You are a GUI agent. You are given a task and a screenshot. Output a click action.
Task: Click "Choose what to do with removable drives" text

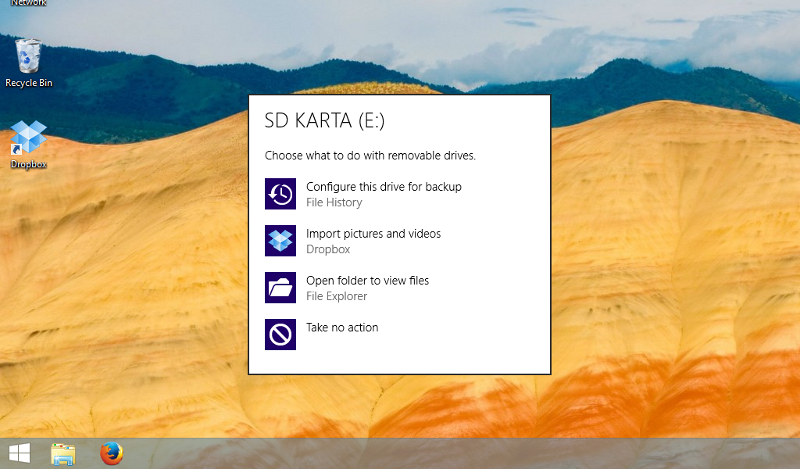click(369, 156)
